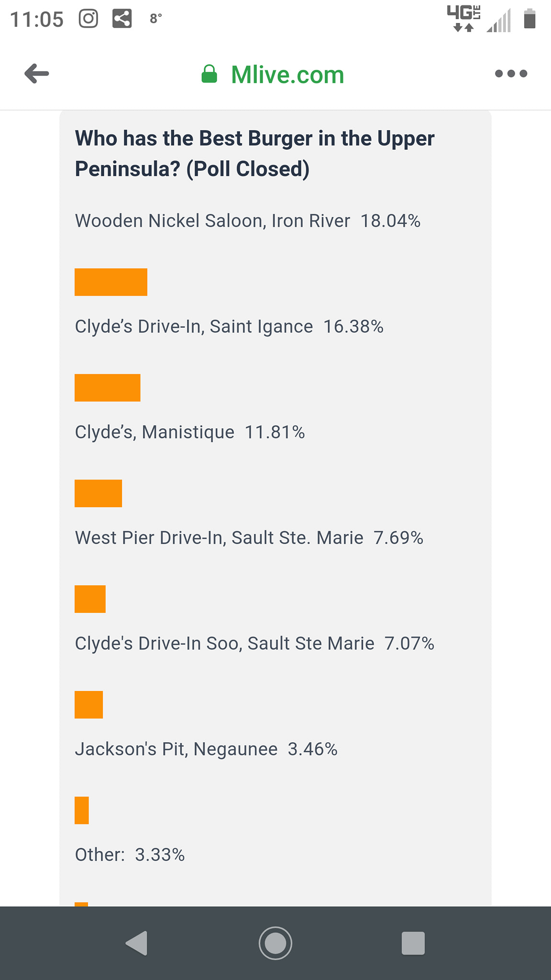This screenshot has height=980, width=551.
Task: Tap the poll title heading
Action: (x=254, y=154)
